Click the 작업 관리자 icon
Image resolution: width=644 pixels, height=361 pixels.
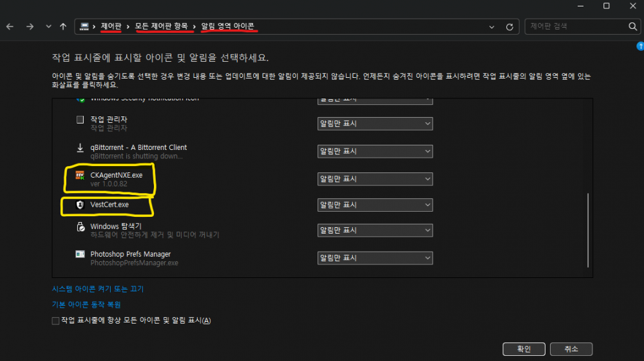80,120
